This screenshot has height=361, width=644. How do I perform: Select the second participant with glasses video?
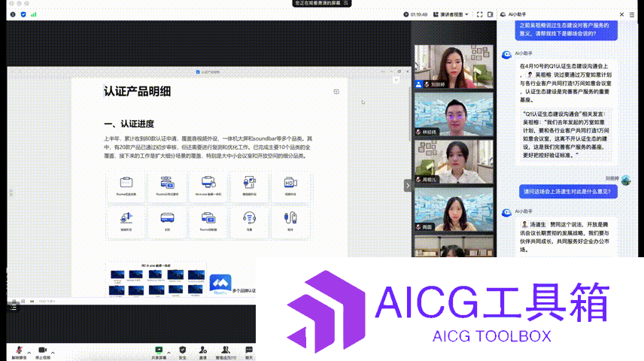point(454,114)
